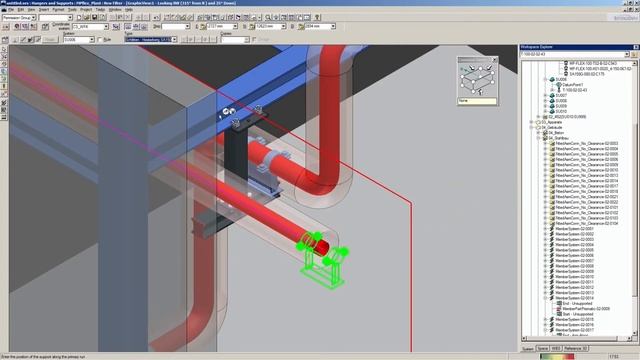
Task: Click the New document icon in toolbar
Action: pyautogui.click(x=79, y=18)
